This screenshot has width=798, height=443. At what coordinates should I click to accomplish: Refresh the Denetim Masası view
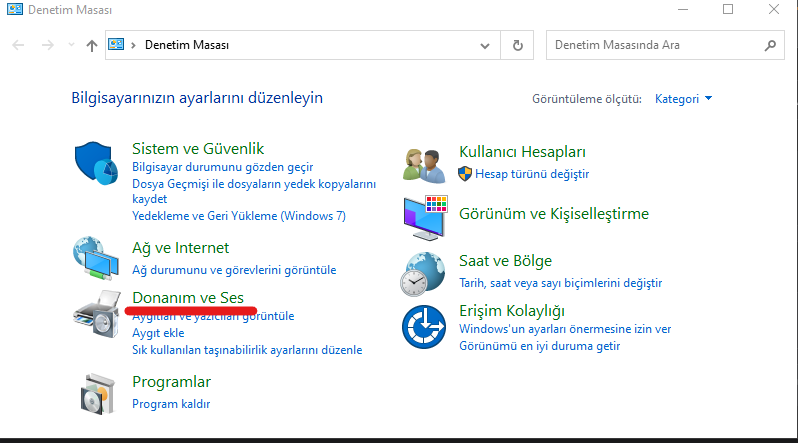[518, 45]
